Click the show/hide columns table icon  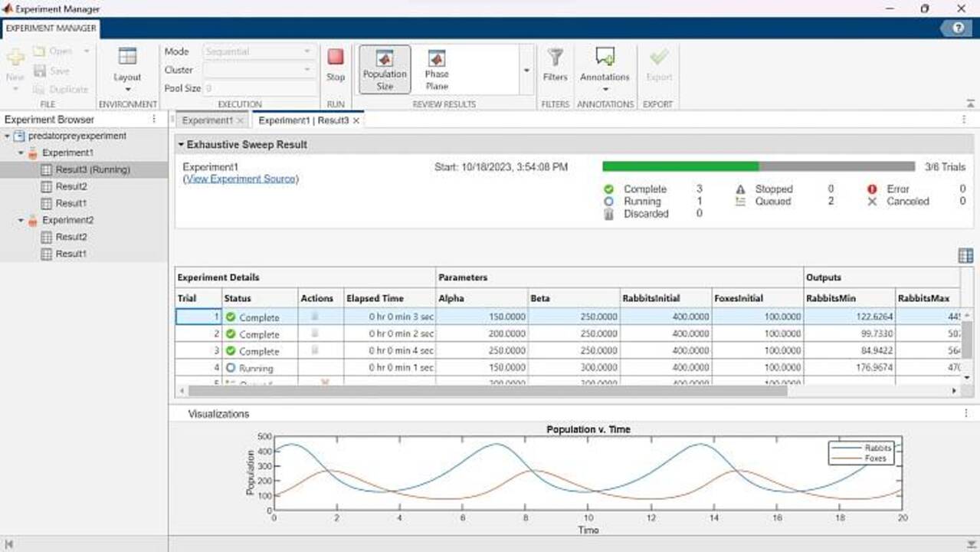[x=965, y=256]
